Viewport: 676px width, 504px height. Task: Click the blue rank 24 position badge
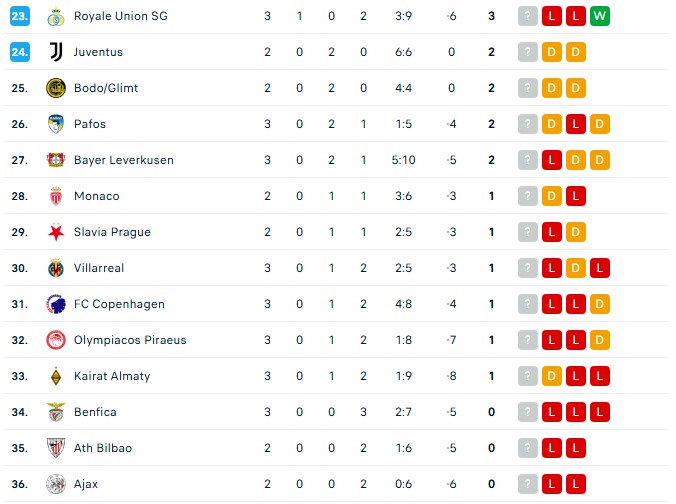pyautogui.click(x=20, y=52)
